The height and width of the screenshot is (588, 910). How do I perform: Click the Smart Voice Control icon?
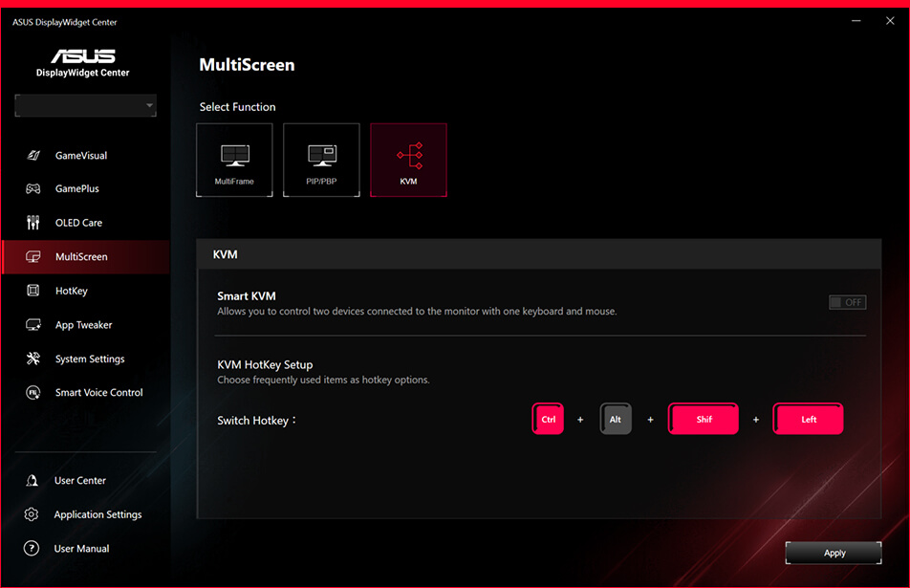coord(33,392)
